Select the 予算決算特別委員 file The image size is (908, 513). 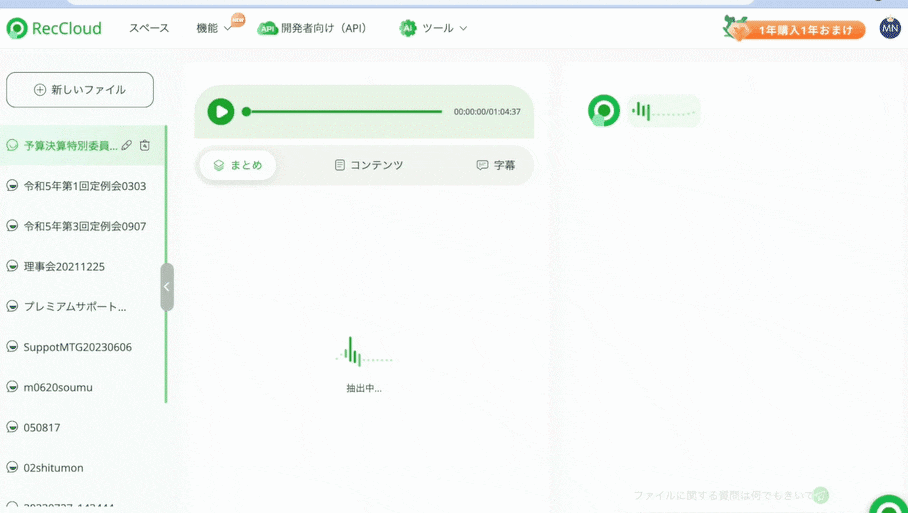[70, 145]
